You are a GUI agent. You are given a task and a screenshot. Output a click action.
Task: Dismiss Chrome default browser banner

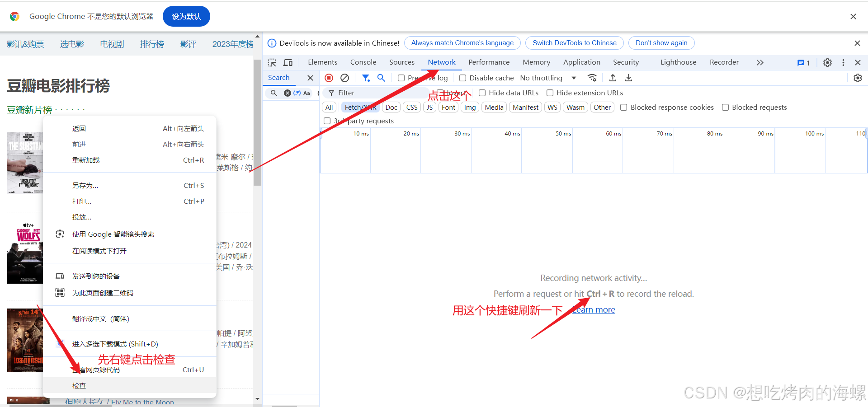tap(853, 17)
